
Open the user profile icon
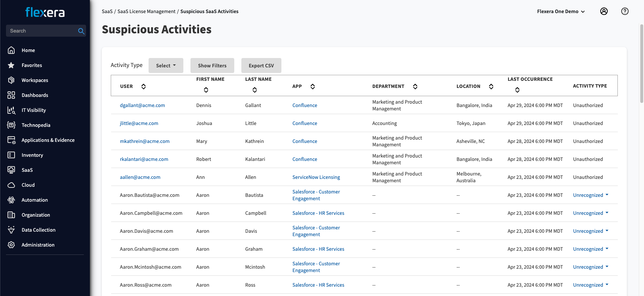pyautogui.click(x=604, y=11)
